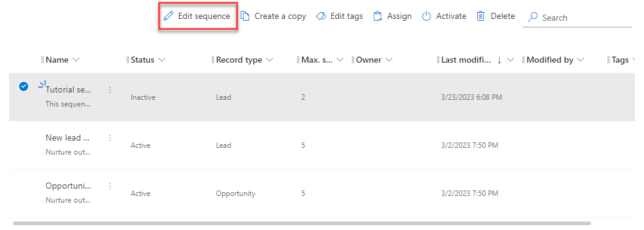Click Lead record type in Tutorial row
644x230 pixels.
[x=224, y=97]
